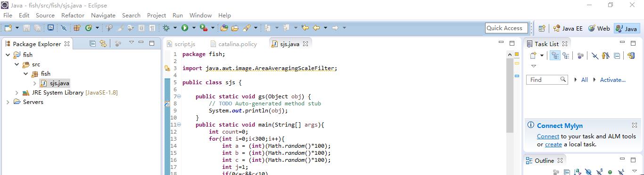The height and width of the screenshot is (175, 644).
Task: Click the Skip All Breakpoints icon
Action: click(64, 28)
